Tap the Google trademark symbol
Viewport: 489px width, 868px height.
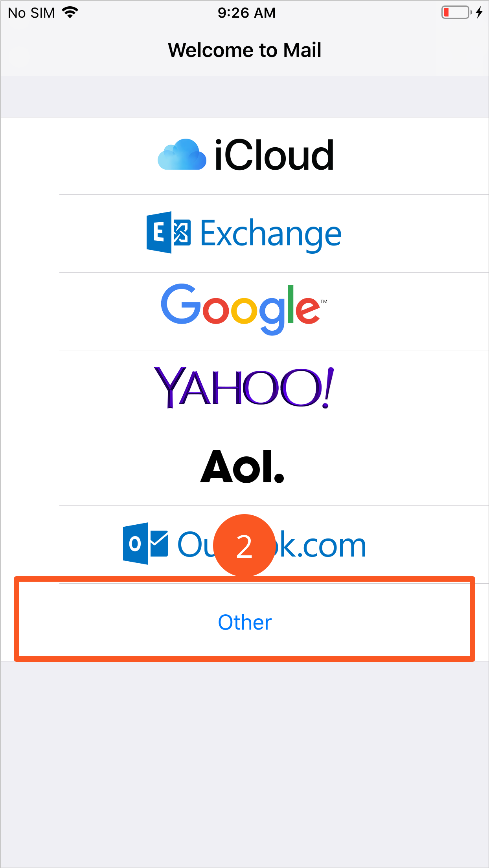(324, 302)
